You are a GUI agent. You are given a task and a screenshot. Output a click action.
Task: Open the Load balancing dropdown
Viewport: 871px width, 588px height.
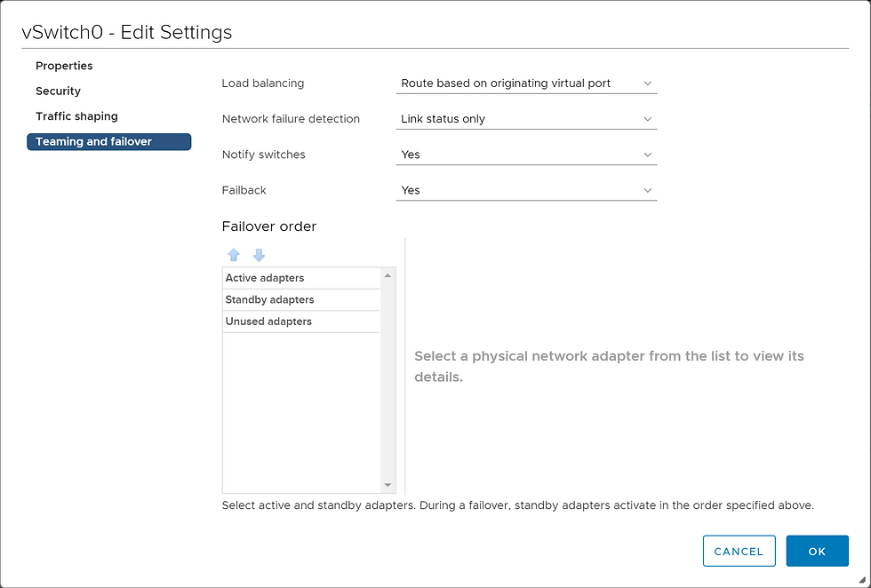pos(525,83)
